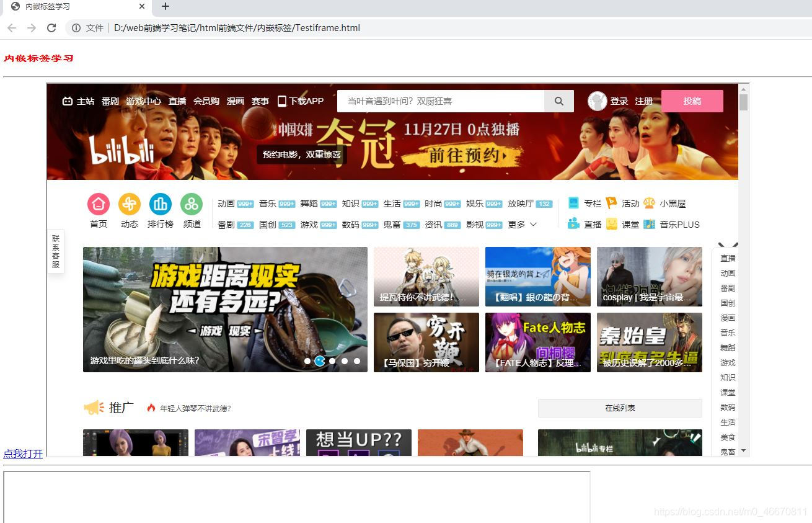The height and width of the screenshot is (523, 812).
Task: Open a new browser tab with plus
Action: [x=165, y=6]
